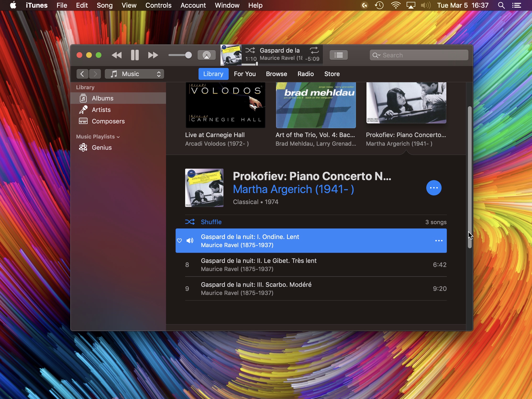Open the Genius playlist
Viewport: 532px width, 399px height.
(118, 147)
